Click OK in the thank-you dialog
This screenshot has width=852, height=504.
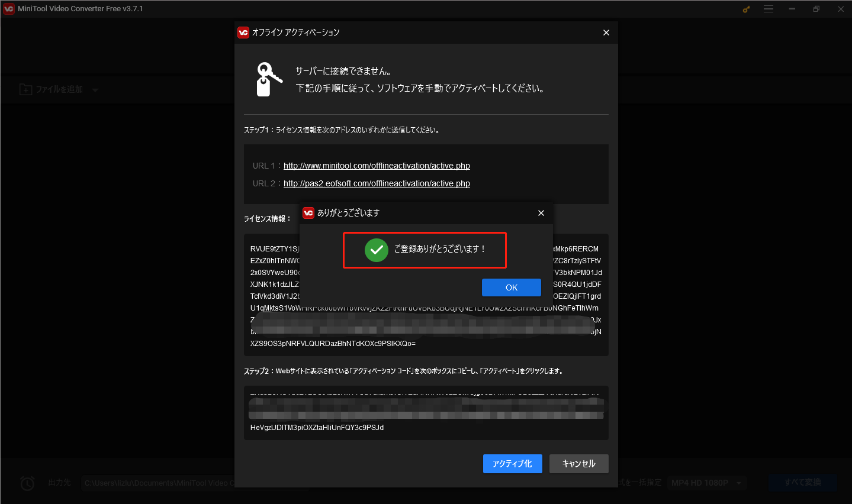coord(512,287)
